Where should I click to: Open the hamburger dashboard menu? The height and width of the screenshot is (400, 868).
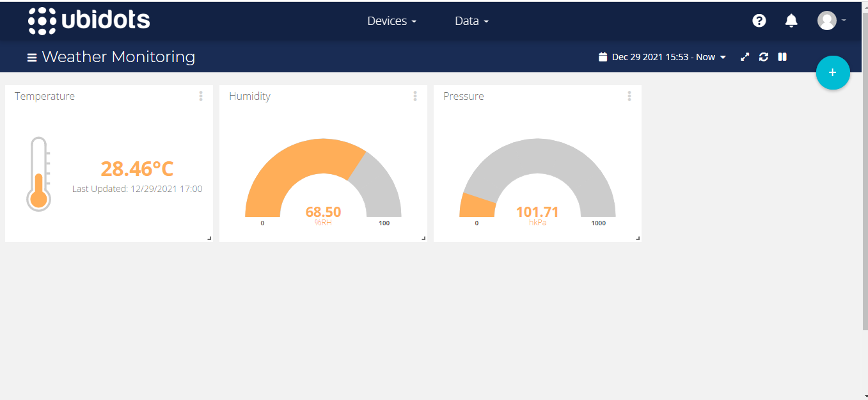click(x=31, y=58)
